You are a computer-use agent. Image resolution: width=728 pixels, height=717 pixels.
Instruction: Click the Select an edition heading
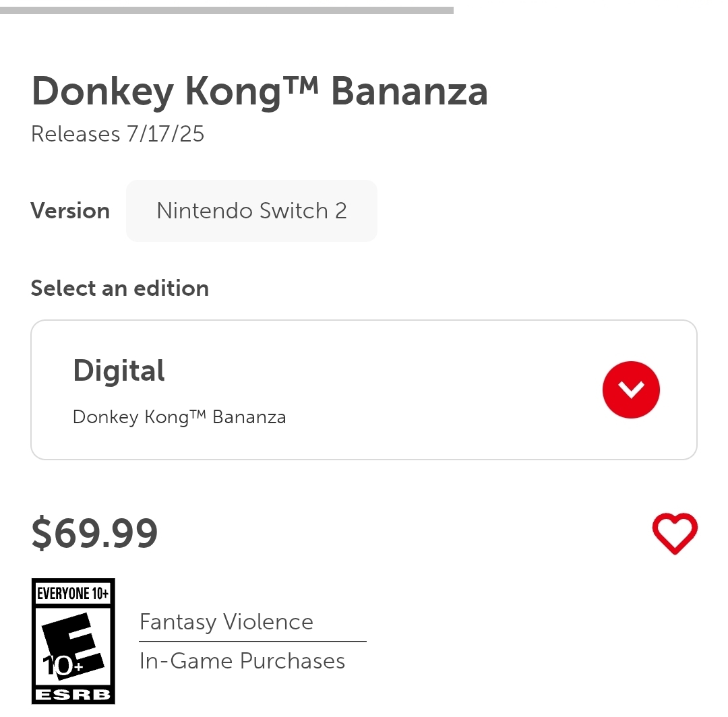coord(120,288)
